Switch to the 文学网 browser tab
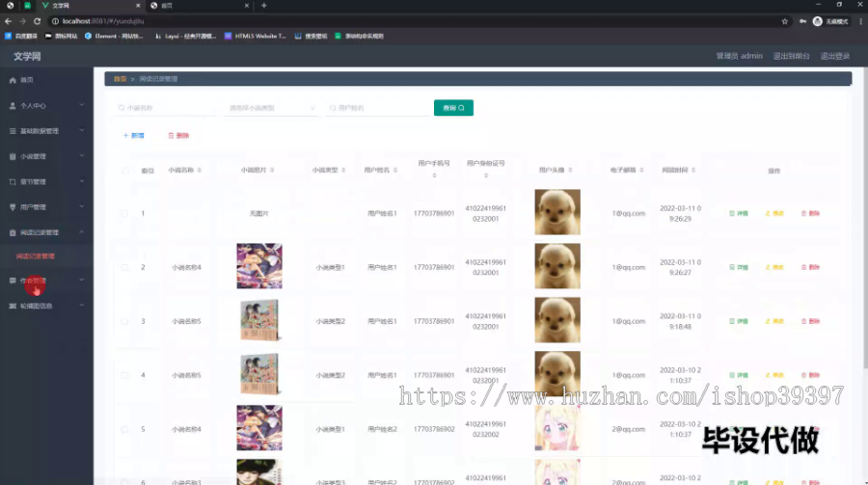The width and height of the screenshot is (868, 485). [90, 6]
